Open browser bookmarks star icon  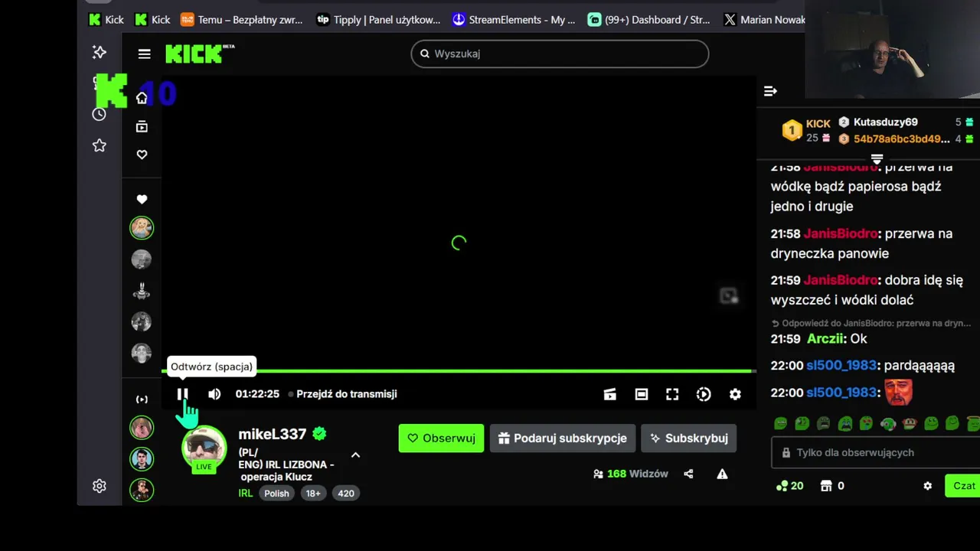[99, 145]
